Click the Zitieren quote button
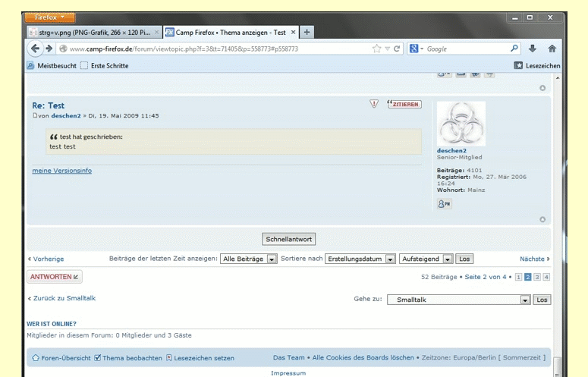Image resolution: width=588 pixels, height=377 pixels. 404,104
